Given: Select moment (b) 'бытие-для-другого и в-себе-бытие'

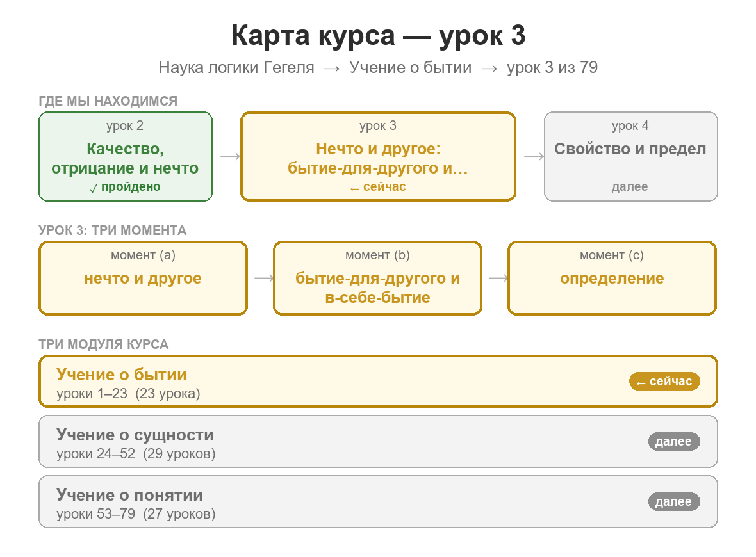Looking at the screenshot, I should (377, 278).
